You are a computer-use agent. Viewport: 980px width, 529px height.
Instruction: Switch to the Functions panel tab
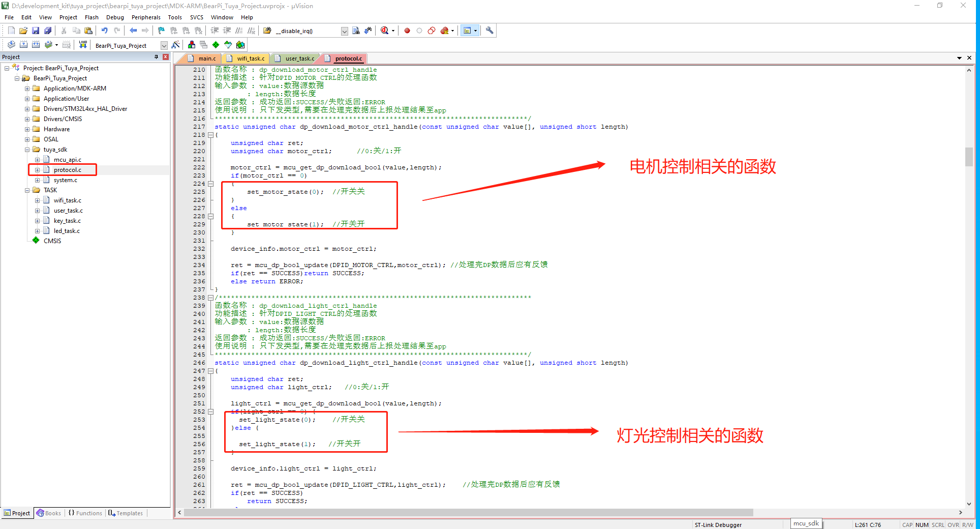(85, 513)
